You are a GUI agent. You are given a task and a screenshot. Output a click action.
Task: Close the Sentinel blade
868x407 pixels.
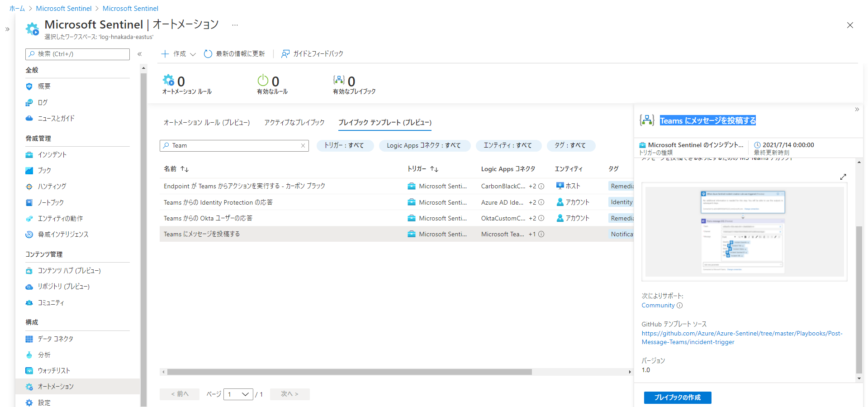[850, 25]
